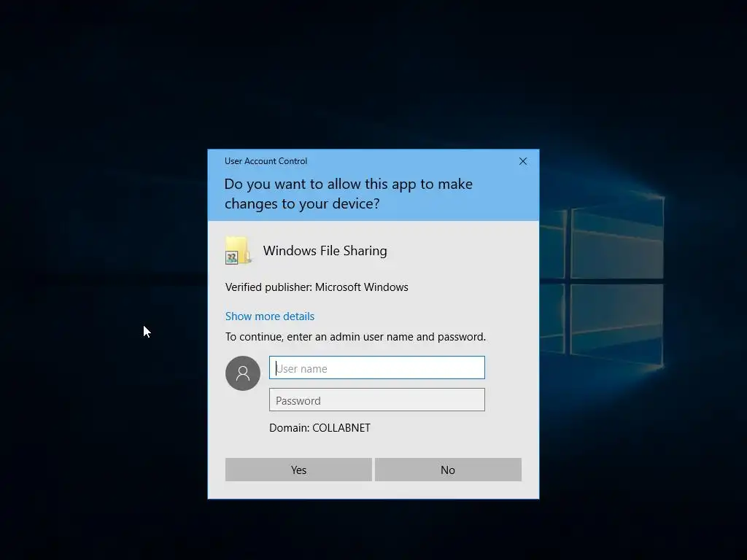Click the 'User Account Control' title text

tap(266, 161)
